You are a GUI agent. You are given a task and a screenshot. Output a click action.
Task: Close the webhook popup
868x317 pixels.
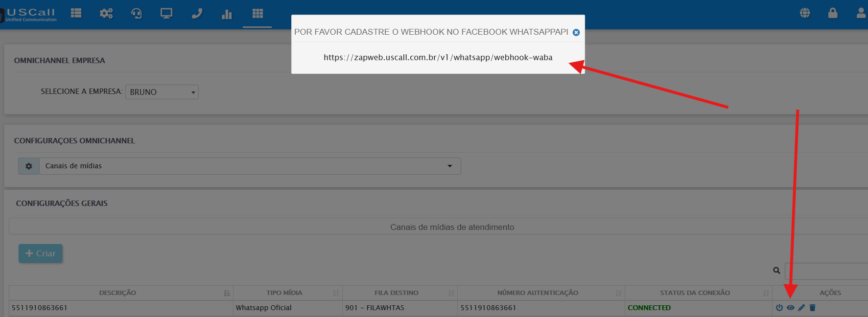tap(576, 32)
